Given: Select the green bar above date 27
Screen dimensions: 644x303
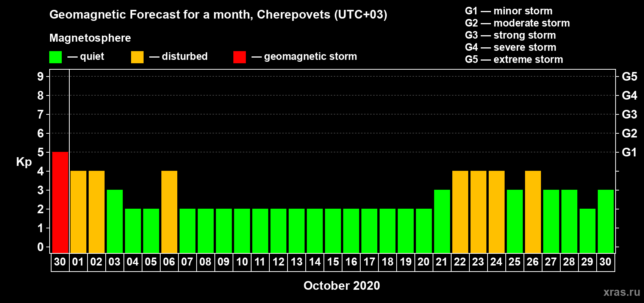Looking at the screenshot, I should point(551,222).
